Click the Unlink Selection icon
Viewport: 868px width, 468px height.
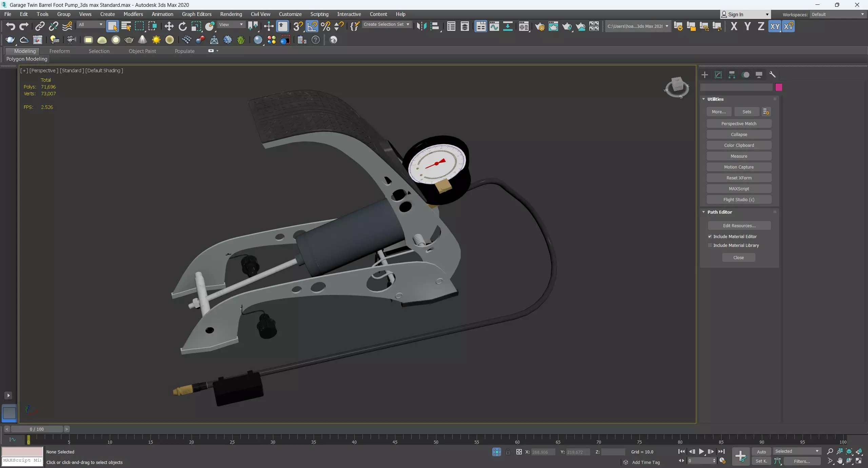[54, 26]
